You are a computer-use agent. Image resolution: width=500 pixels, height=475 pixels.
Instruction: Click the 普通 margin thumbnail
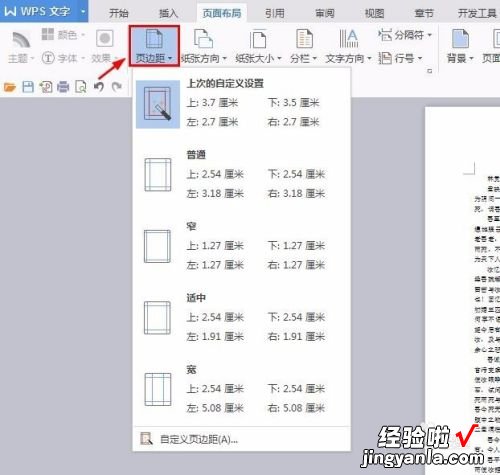tap(158, 175)
